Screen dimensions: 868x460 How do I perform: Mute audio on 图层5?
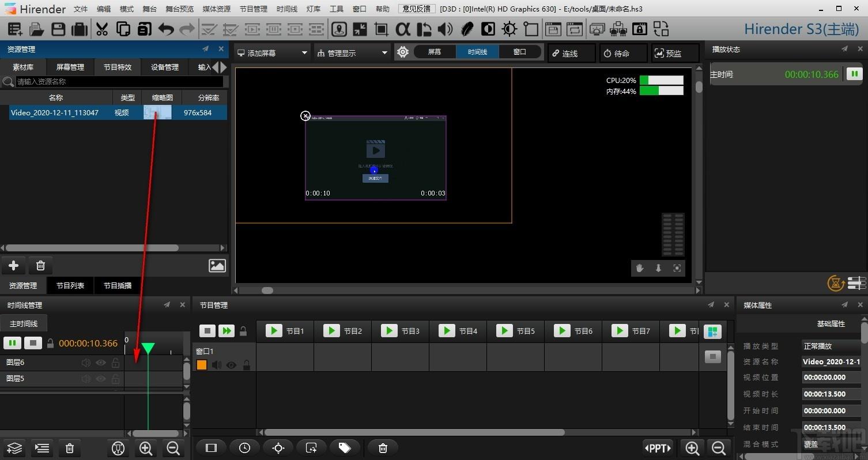(86, 379)
